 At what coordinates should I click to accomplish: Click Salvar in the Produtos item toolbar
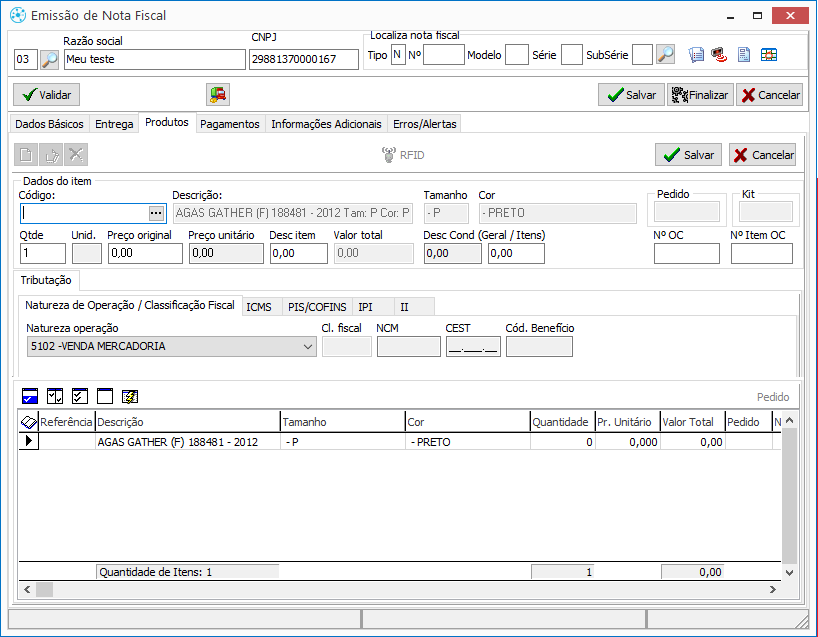coord(688,155)
